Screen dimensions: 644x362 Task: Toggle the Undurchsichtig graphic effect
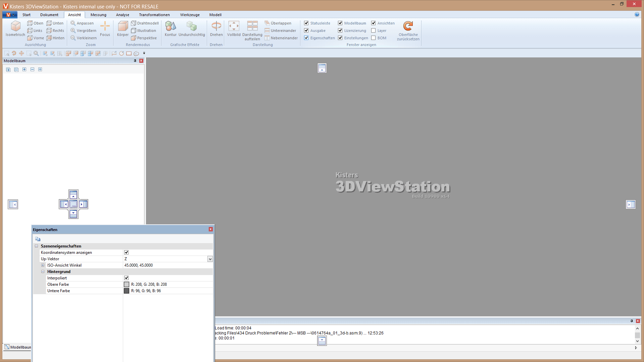pos(192,29)
